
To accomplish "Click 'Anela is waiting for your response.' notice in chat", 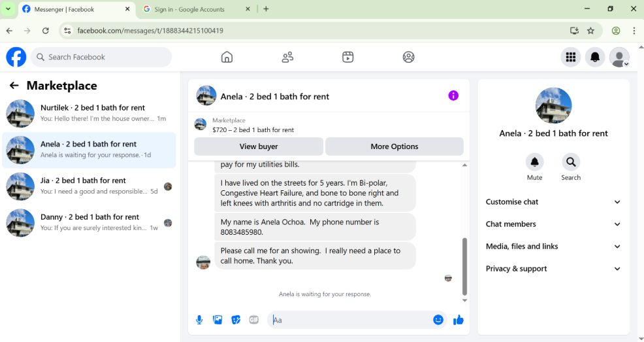I will coord(325,294).
